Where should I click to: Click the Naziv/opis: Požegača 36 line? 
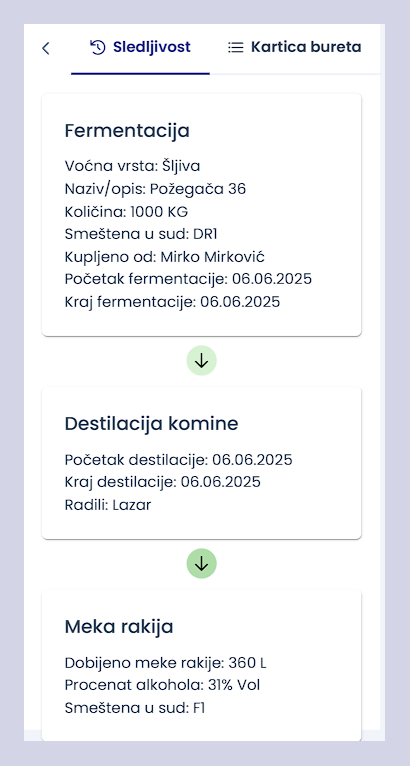pos(155,189)
